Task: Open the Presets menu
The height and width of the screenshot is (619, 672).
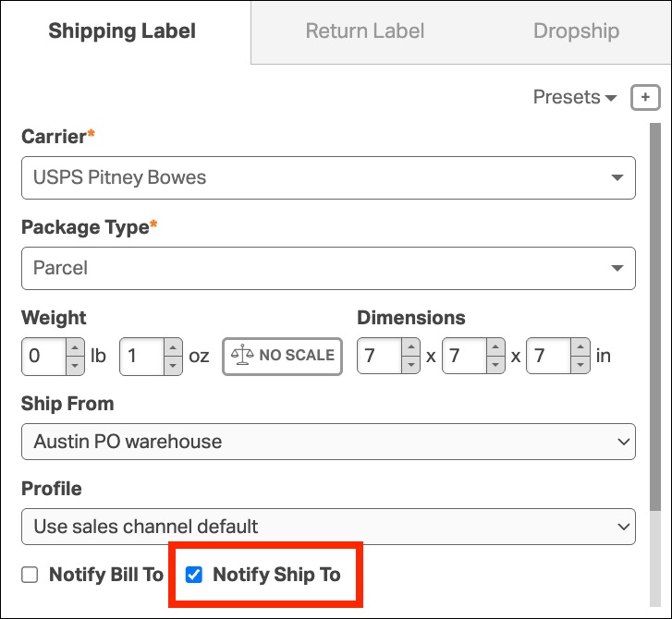Action: (574, 97)
